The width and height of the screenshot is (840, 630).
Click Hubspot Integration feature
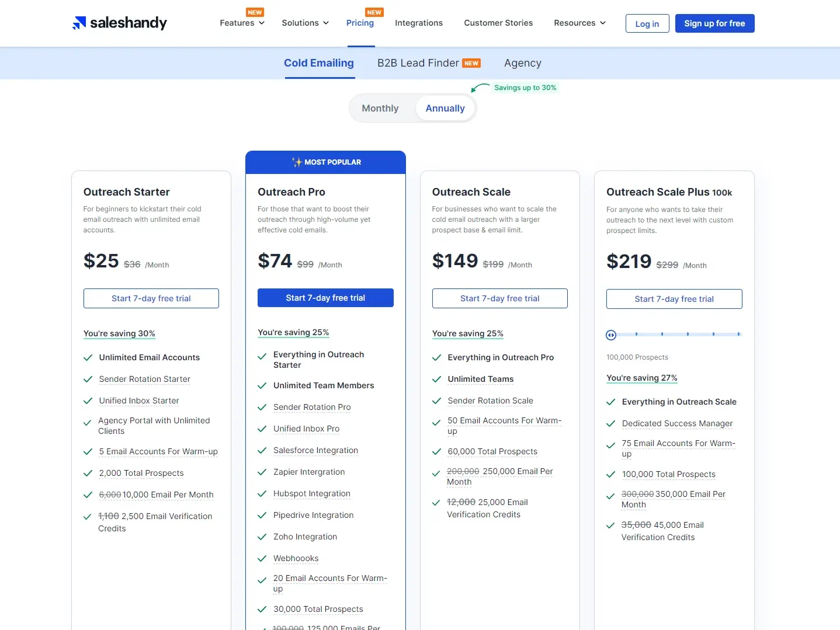312,493
